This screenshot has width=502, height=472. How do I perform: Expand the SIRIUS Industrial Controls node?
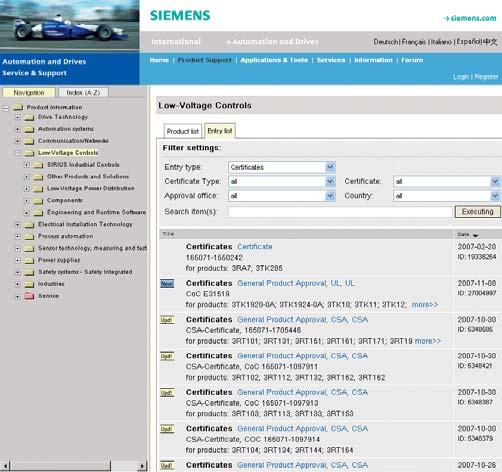[x=27, y=165]
